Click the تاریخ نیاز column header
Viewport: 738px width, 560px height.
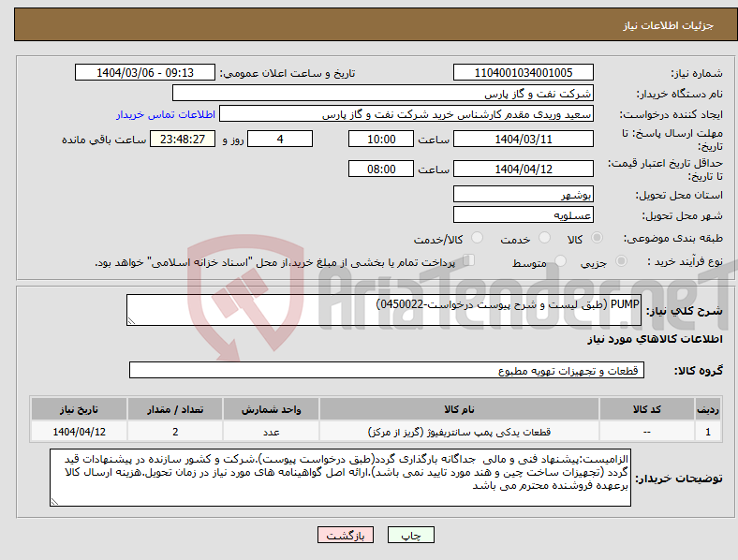coord(79,409)
